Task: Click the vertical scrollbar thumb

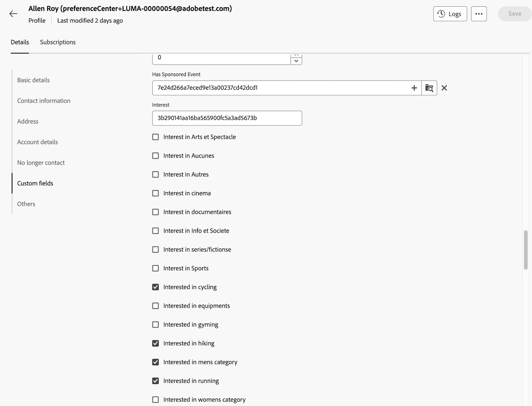Action: click(526, 250)
